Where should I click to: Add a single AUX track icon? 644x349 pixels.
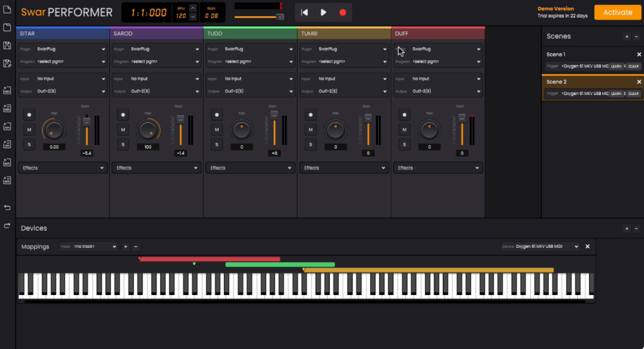pyautogui.click(x=7, y=162)
